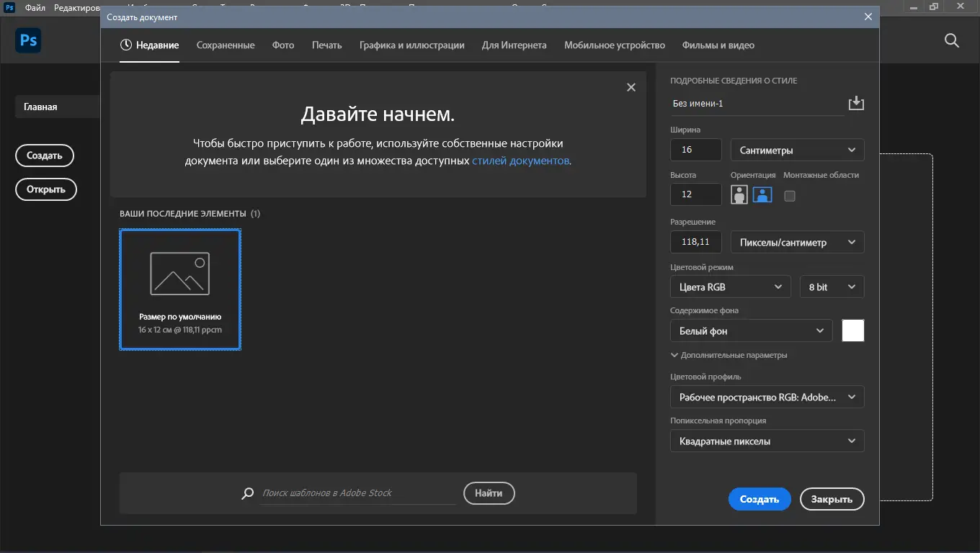Click the white background color swatch
This screenshot has width=980, height=553.
853,331
